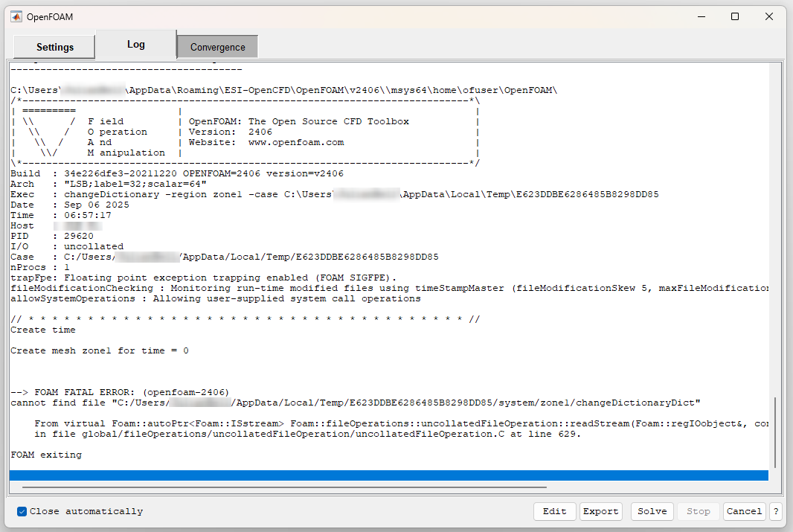This screenshot has width=793, height=532.
Task: Click the Exec changeDictionary command line
Action: click(335, 195)
